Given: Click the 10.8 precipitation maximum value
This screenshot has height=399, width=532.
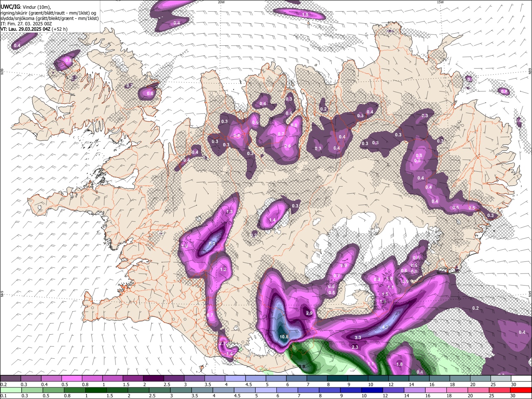Looking at the screenshot, I should (284, 337).
